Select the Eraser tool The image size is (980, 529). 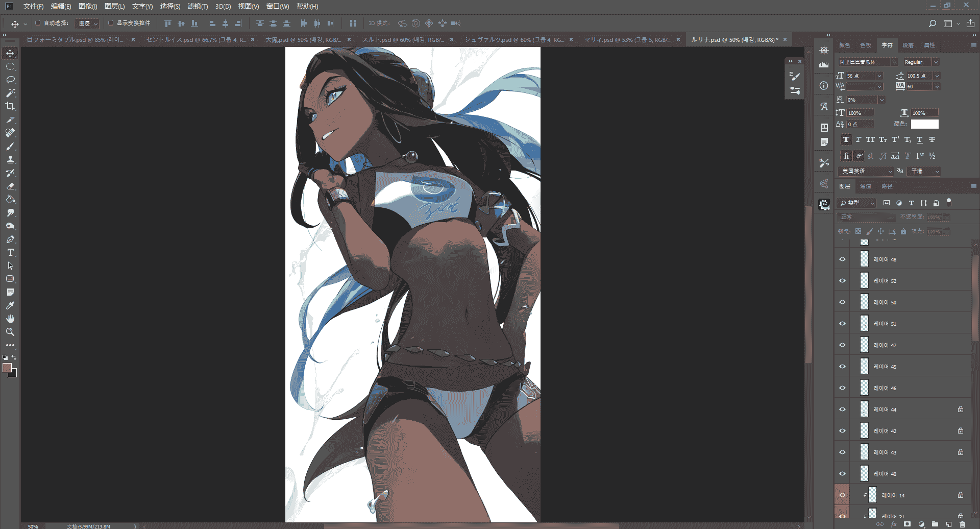[10, 186]
